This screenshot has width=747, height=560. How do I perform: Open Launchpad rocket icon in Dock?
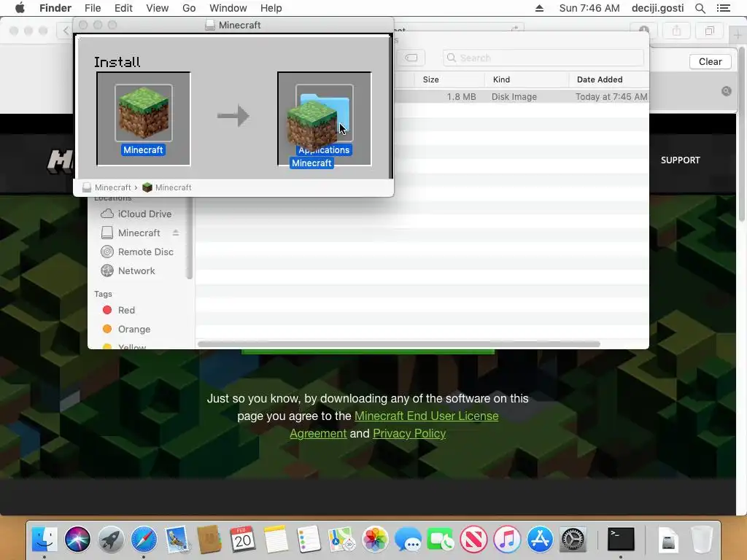pyautogui.click(x=111, y=540)
